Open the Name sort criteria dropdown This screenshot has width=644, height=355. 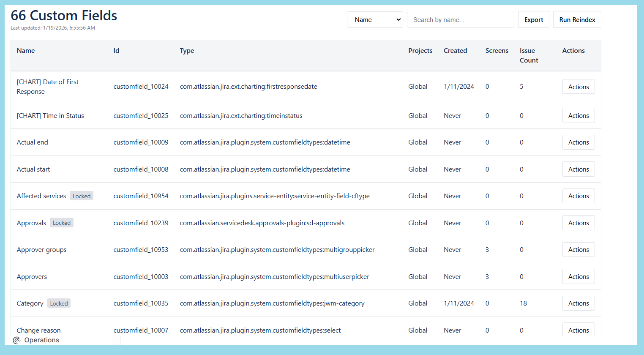374,19
